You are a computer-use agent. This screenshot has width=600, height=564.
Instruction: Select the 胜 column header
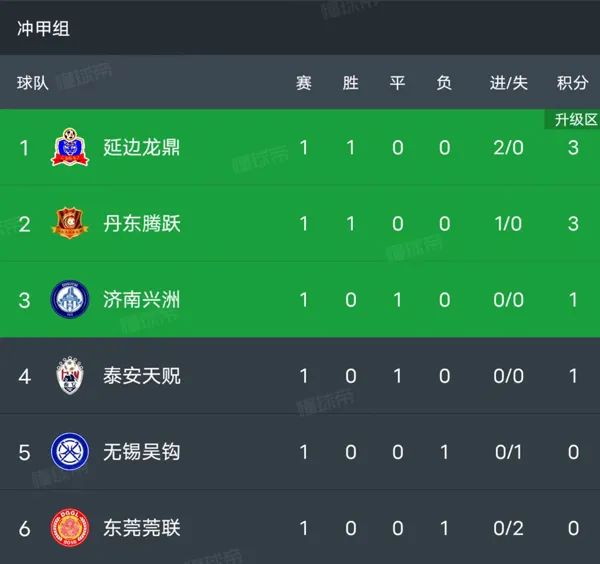pyautogui.click(x=351, y=83)
